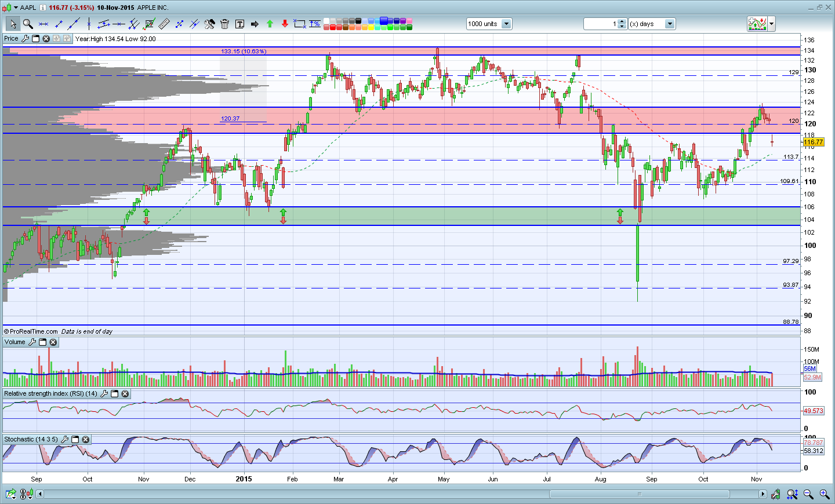
Task: Maximize the RSI indicator panel
Action: click(114, 394)
